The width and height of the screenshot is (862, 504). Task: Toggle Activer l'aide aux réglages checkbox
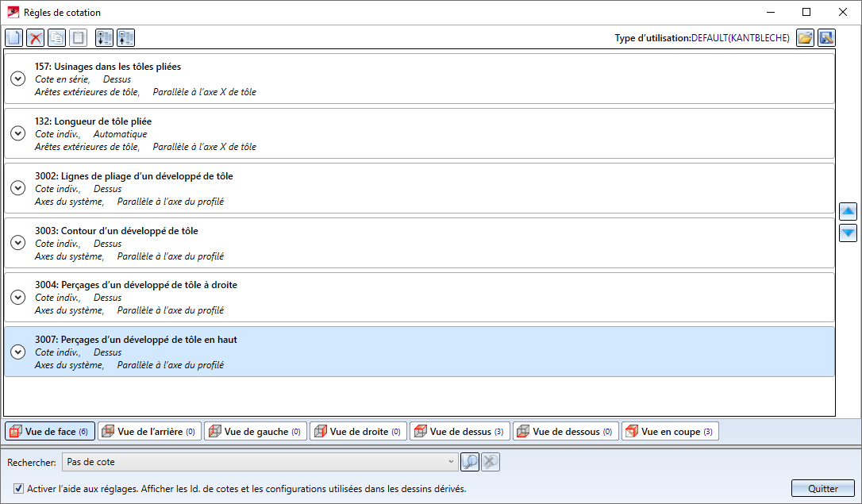click(19, 489)
